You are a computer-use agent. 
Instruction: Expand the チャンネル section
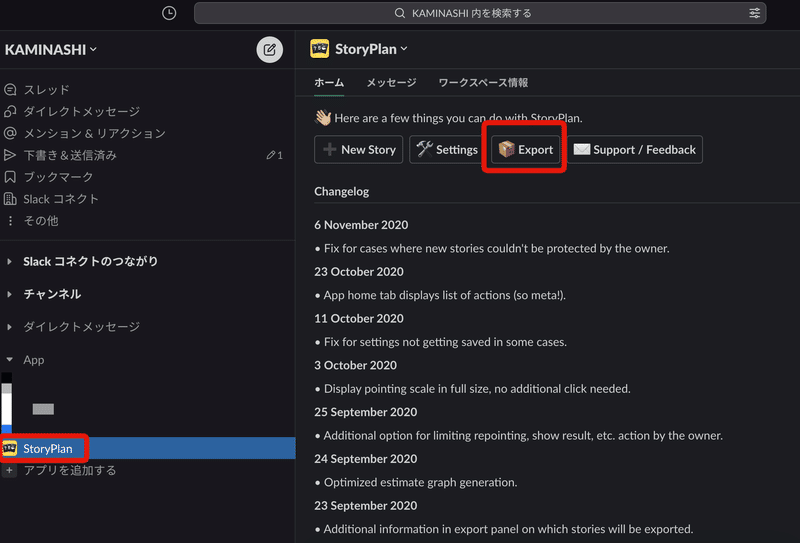pyautogui.click(x=9, y=294)
